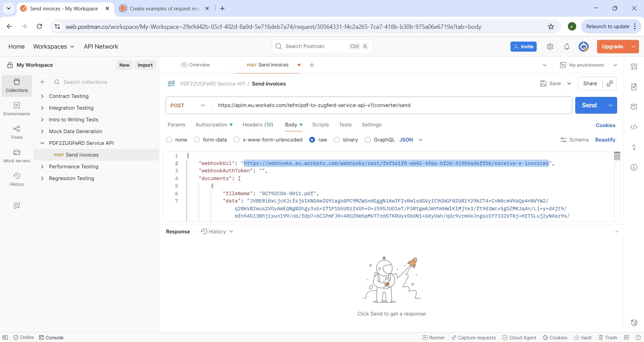Open the Console from the status bar
Image resolution: width=644 pixels, height=342 pixels.
(x=51, y=337)
